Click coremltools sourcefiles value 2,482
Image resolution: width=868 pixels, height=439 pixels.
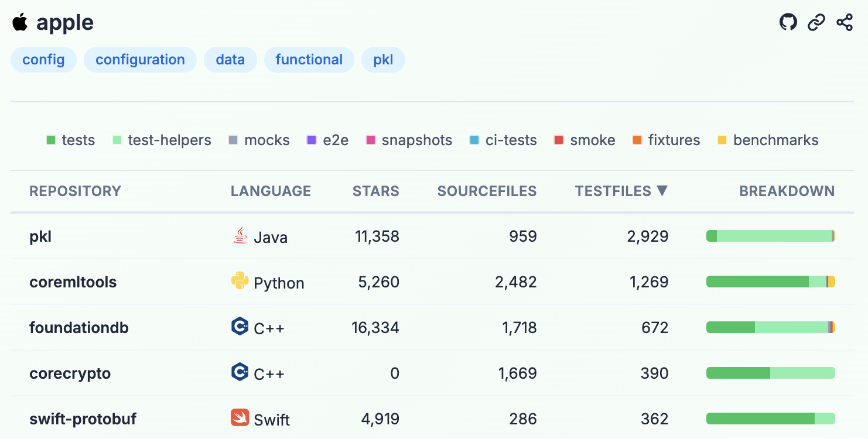pos(516,282)
